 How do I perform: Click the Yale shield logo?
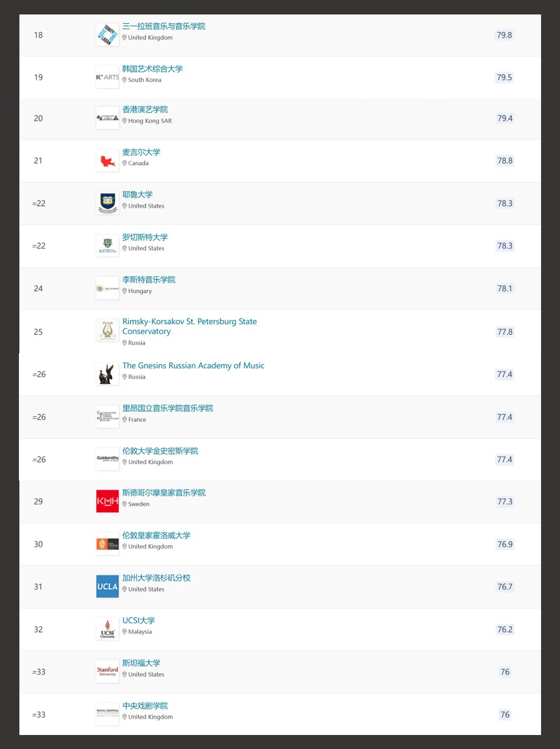coord(107,203)
